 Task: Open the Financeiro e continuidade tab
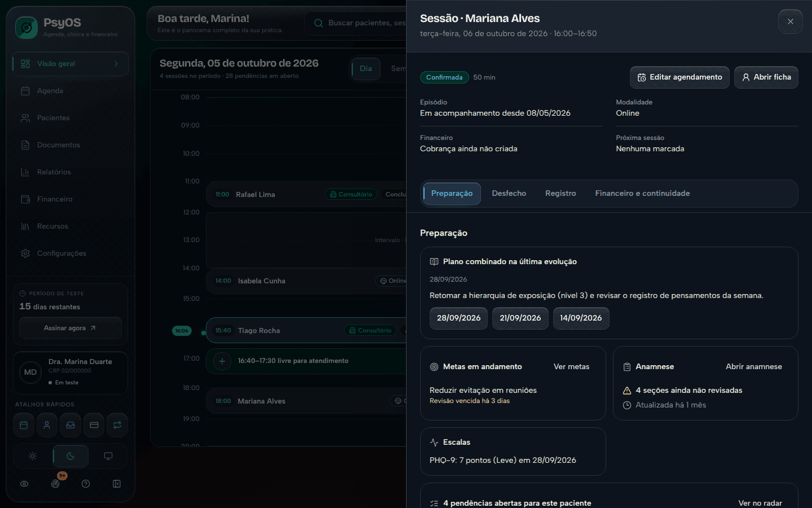642,194
